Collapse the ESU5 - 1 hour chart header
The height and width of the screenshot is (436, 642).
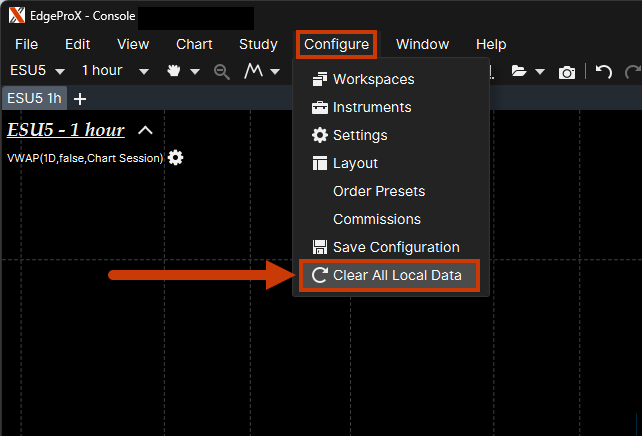point(145,130)
